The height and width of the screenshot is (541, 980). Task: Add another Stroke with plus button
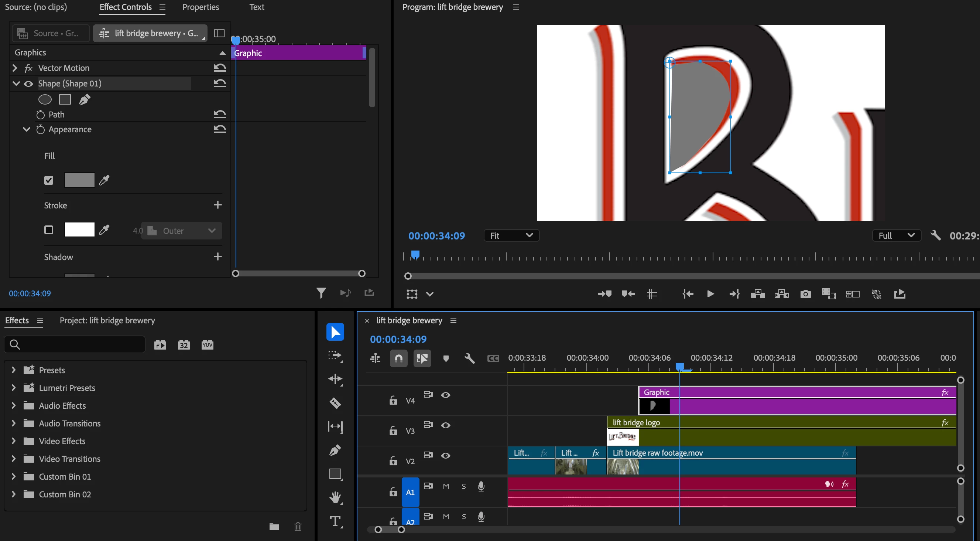[x=217, y=205]
